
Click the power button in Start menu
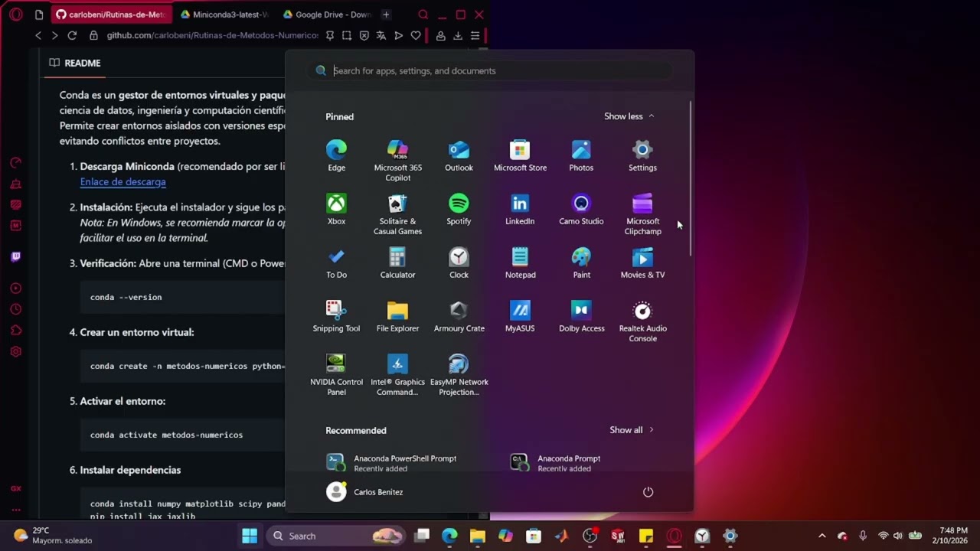click(x=648, y=492)
